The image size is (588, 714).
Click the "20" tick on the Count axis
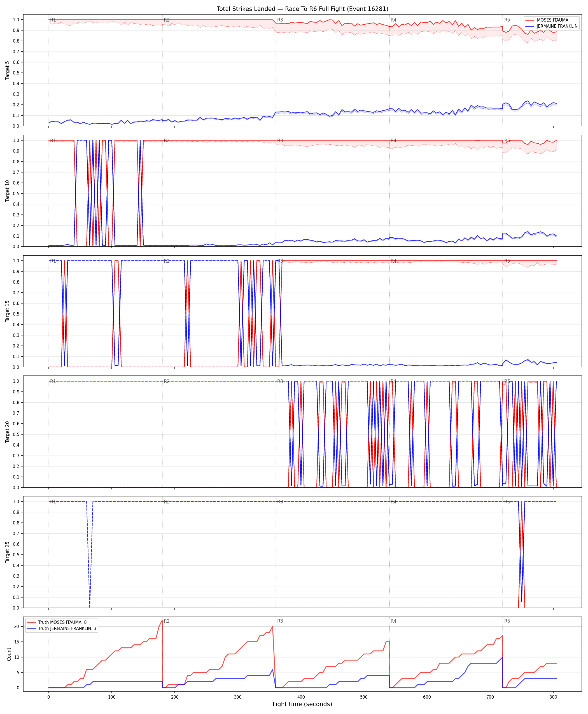click(x=17, y=627)
